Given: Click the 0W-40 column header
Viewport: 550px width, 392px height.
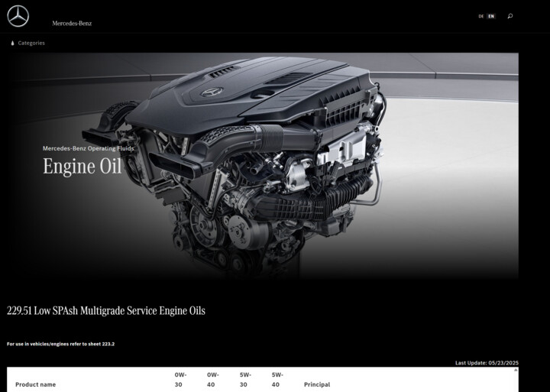Looking at the screenshot, I should 213,380.
